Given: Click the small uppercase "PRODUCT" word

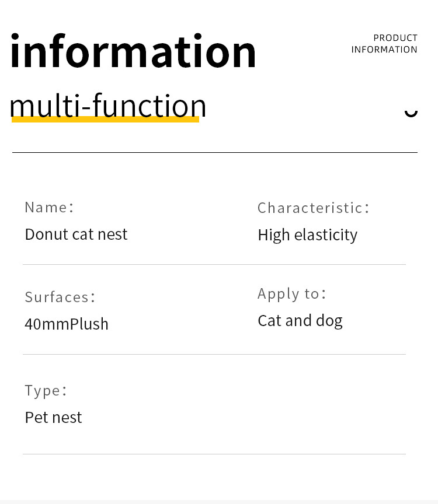Looking at the screenshot, I should pos(395,38).
